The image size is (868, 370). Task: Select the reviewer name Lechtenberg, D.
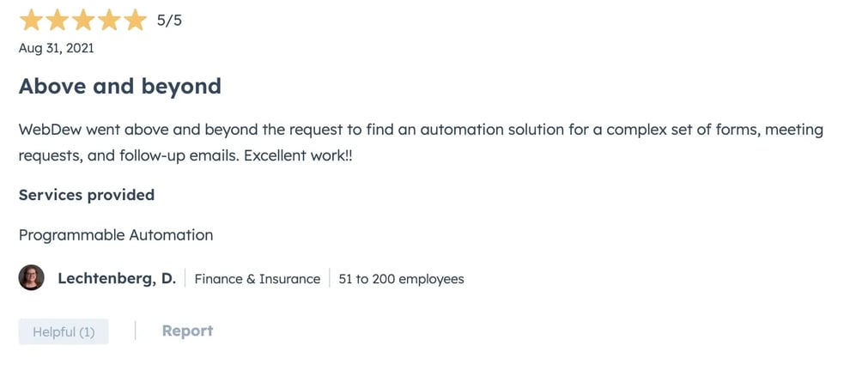117,278
